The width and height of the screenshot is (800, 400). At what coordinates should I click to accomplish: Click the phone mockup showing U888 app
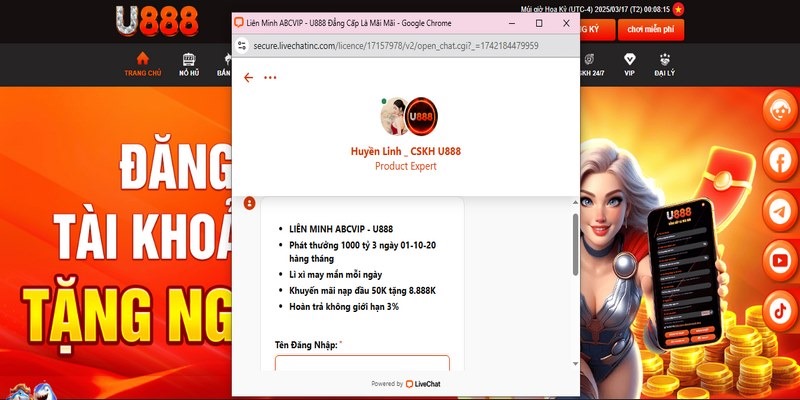click(684, 274)
